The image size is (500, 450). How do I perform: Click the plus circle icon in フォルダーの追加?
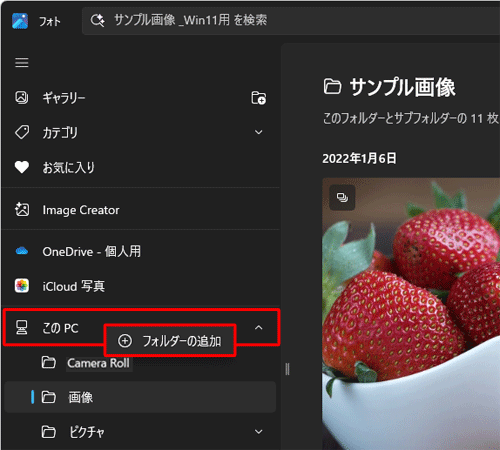tap(125, 341)
